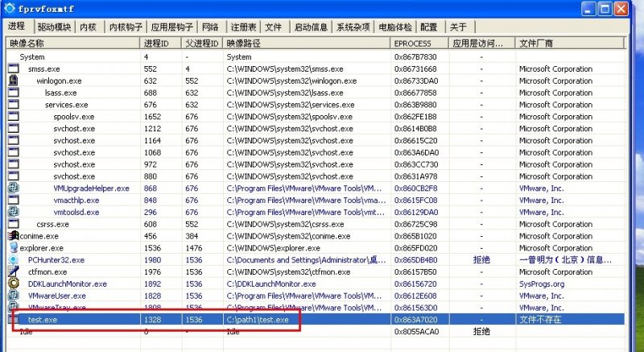This screenshot has width=644, height=352.
Task: Sort by EPROCESS column header
Action: [419, 43]
